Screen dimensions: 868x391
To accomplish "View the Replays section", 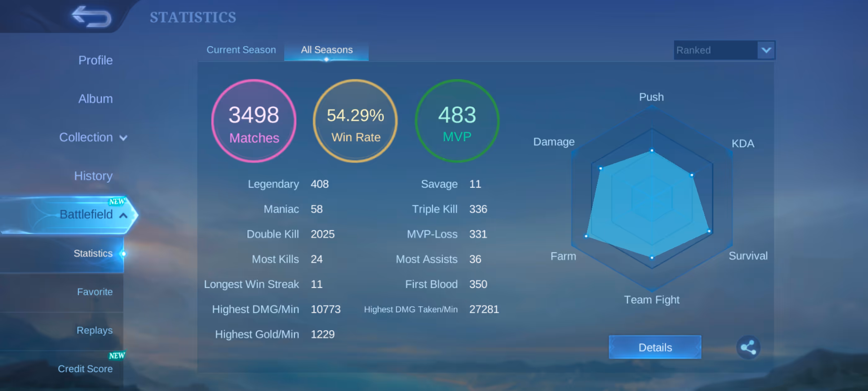I will tap(94, 330).
